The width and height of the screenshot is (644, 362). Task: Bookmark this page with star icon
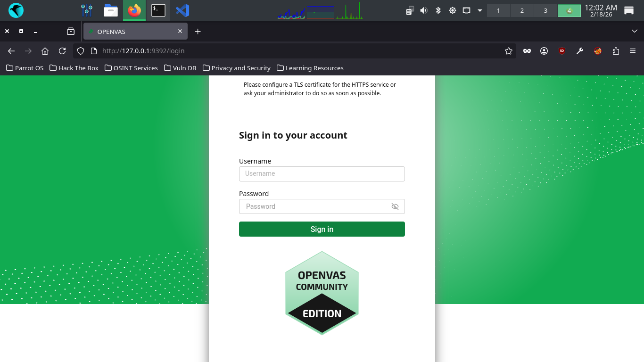click(x=508, y=51)
